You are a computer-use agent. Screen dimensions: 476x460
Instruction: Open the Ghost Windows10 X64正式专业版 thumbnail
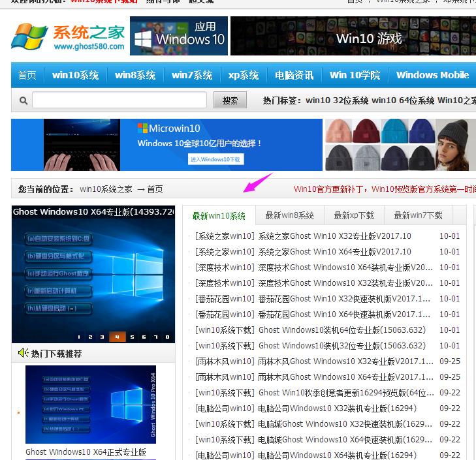tap(91, 405)
